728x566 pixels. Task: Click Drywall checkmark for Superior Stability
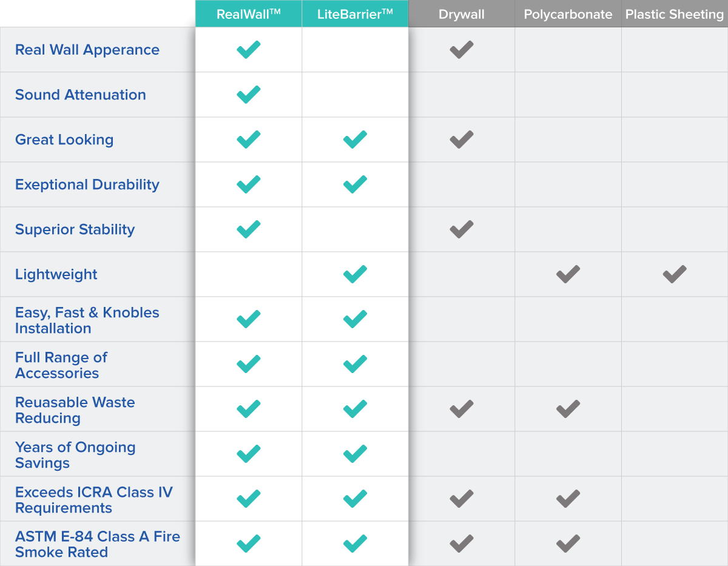tap(461, 229)
